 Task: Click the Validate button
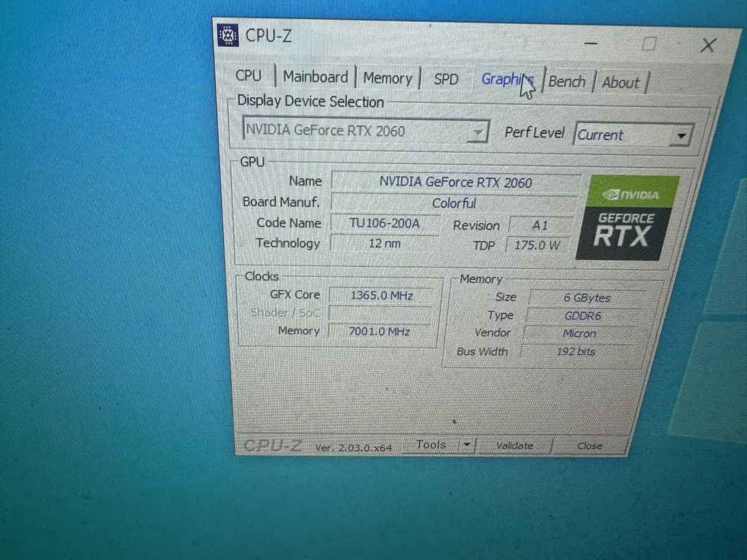(x=514, y=446)
